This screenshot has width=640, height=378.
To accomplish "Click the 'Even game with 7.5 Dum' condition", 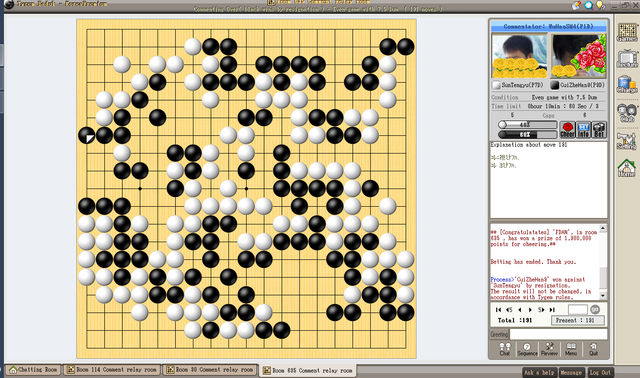I will click(564, 97).
